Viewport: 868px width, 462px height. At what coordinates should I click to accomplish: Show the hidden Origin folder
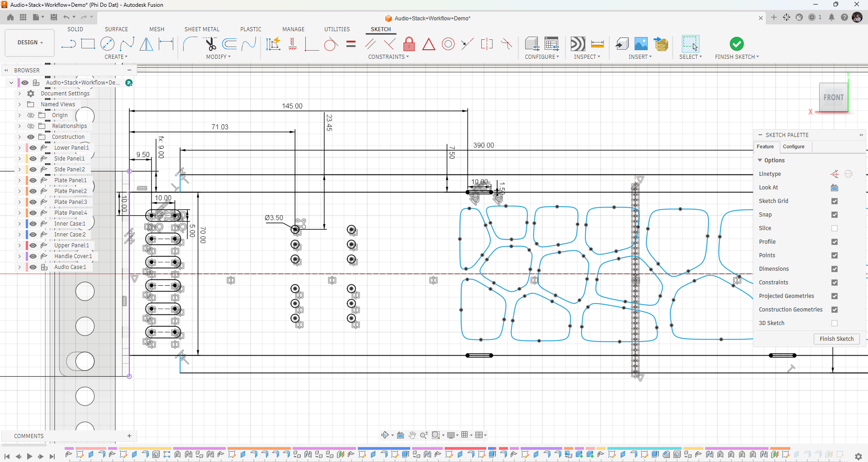point(31,115)
